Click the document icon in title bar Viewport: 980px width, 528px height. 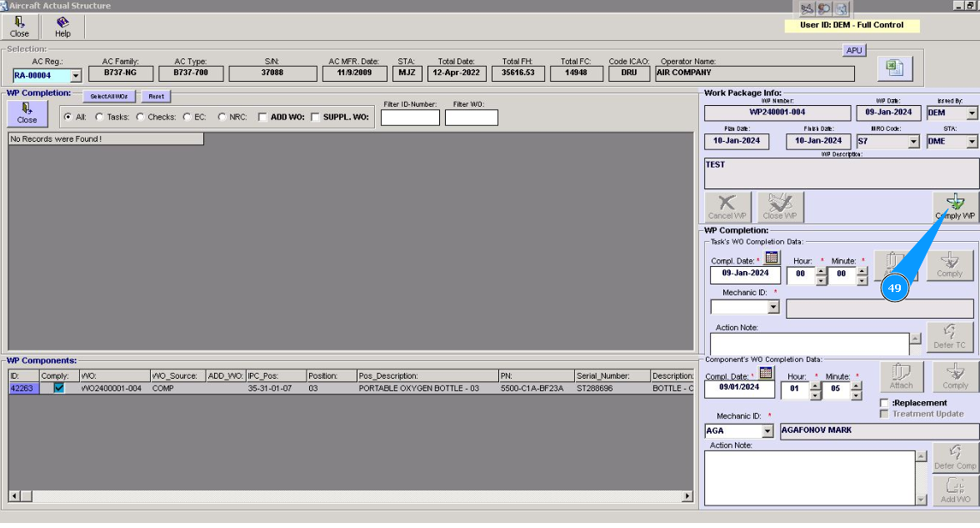pyautogui.click(x=842, y=8)
